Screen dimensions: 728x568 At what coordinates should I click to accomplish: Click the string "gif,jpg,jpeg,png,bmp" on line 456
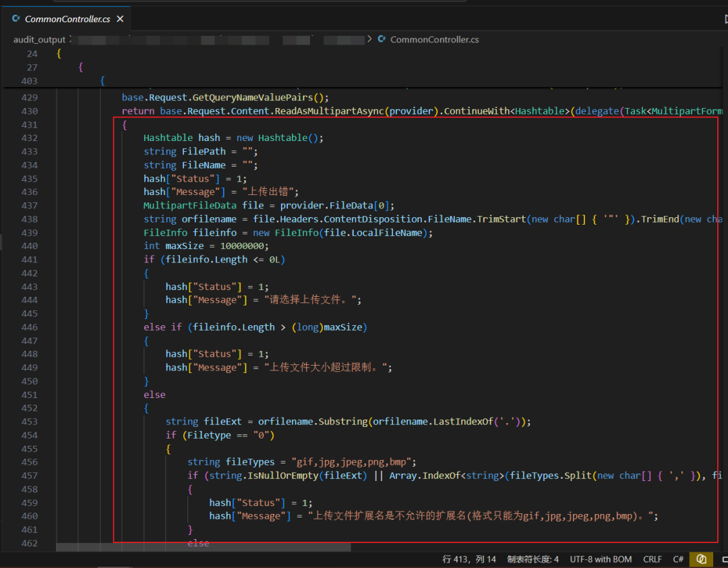pos(351,462)
